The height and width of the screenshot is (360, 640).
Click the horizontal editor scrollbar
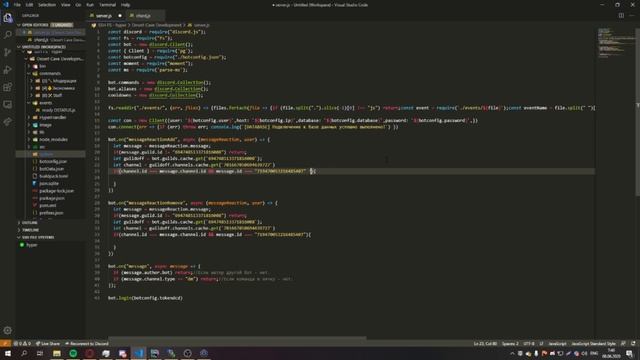[x=237, y=338]
